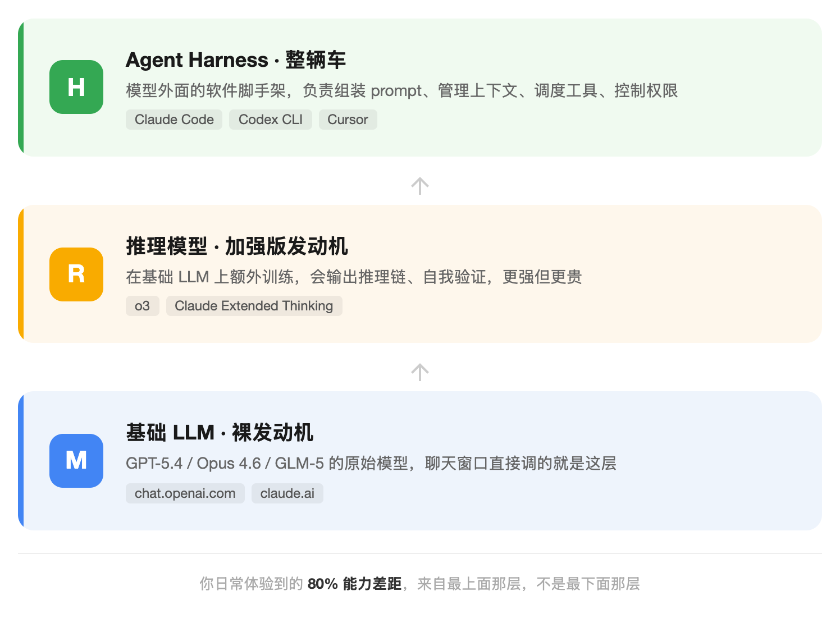
Task: Click the o3 tag
Action: (x=143, y=306)
